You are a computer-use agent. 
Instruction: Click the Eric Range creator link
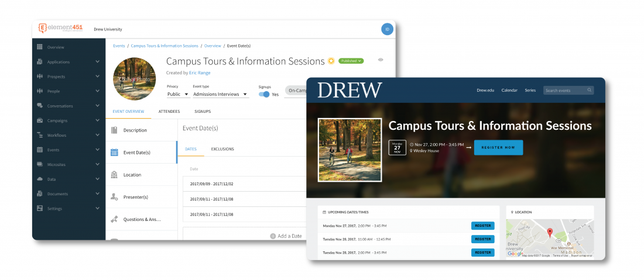pyautogui.click(x=200, y=72)
